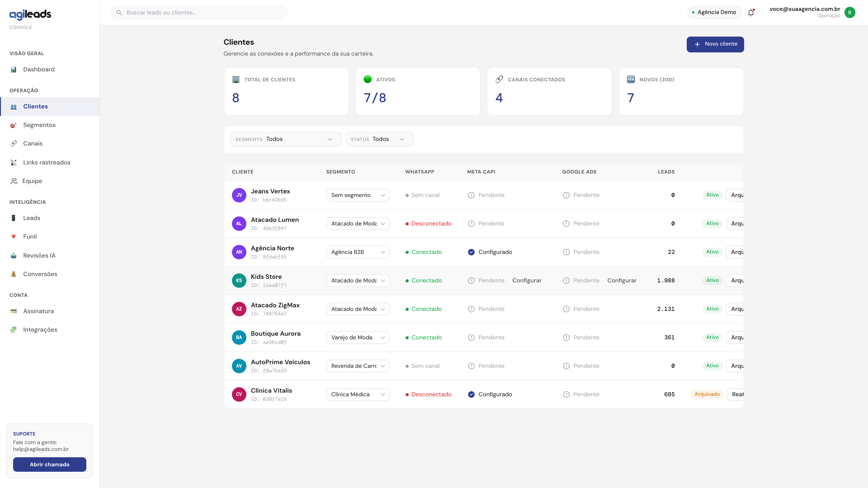868x488 pixels.
Task: Click the AutoPrime Veículos client name
Action: [280, 362]
